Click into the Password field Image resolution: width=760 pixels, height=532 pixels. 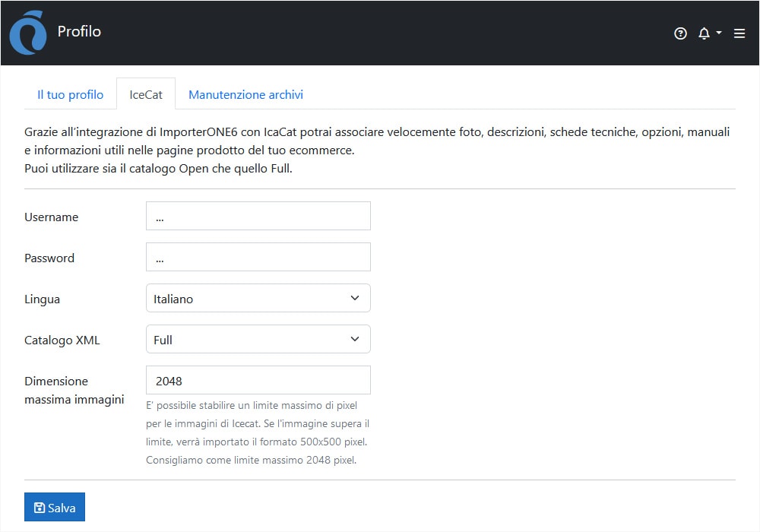pos(258,258)
